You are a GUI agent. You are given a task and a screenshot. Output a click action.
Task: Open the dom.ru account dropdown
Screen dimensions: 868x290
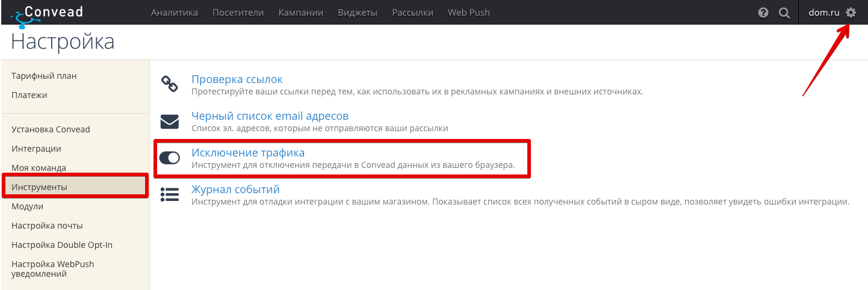823,13
